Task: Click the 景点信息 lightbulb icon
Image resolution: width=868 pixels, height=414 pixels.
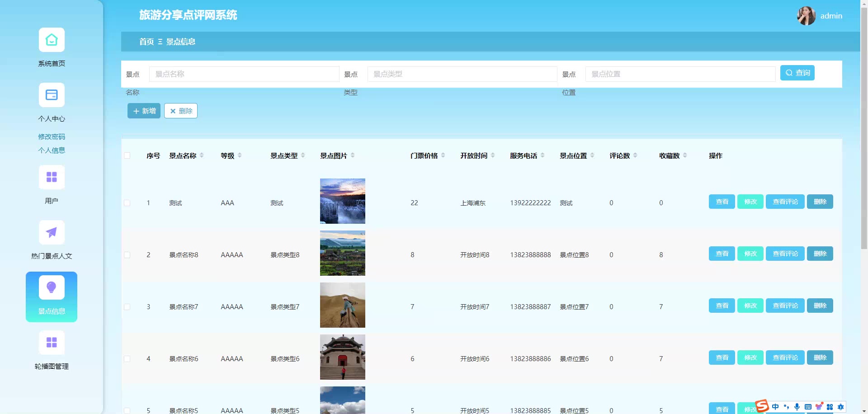Action: (52, 287)
